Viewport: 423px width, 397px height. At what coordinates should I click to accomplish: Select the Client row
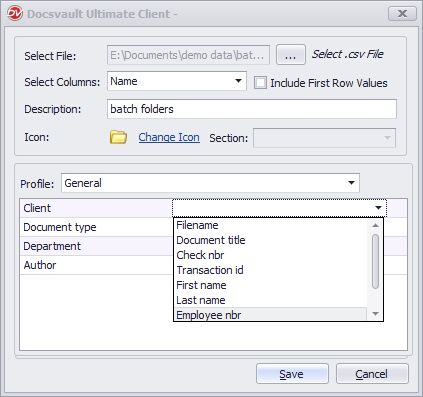[96, 208]
